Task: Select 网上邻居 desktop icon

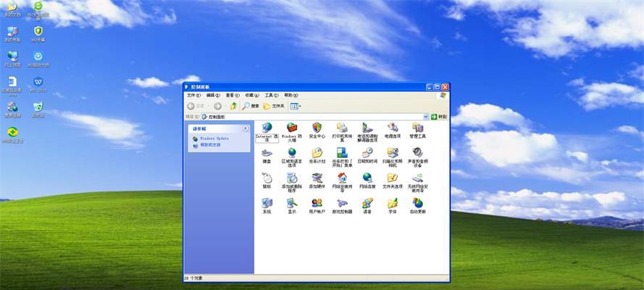Action: coord(12,59)
